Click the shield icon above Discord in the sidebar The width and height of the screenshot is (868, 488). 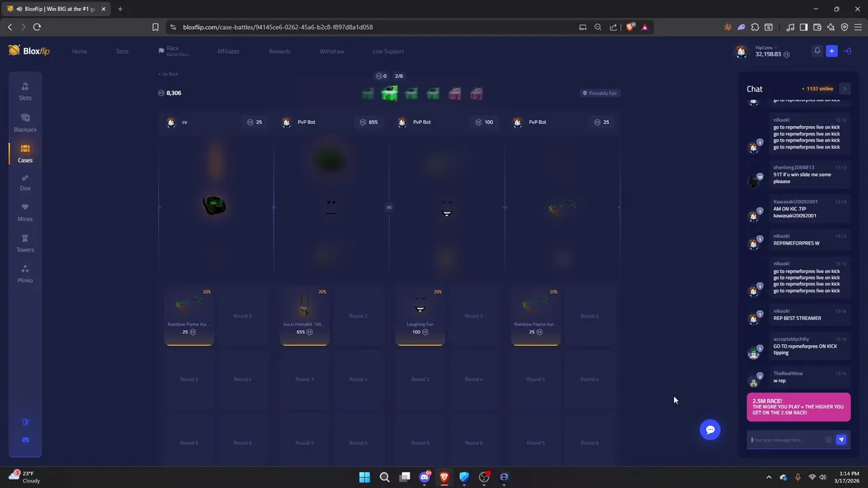pyautogui.click(x=26, y=422)
